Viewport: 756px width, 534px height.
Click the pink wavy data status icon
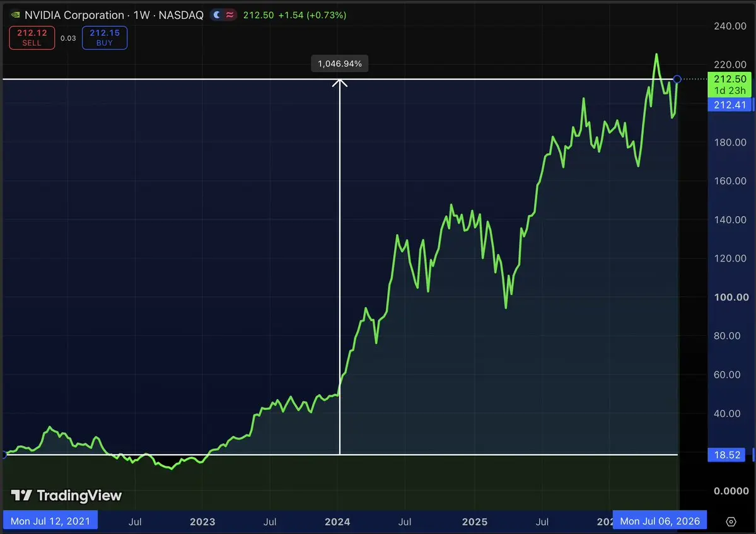(230, 15)
